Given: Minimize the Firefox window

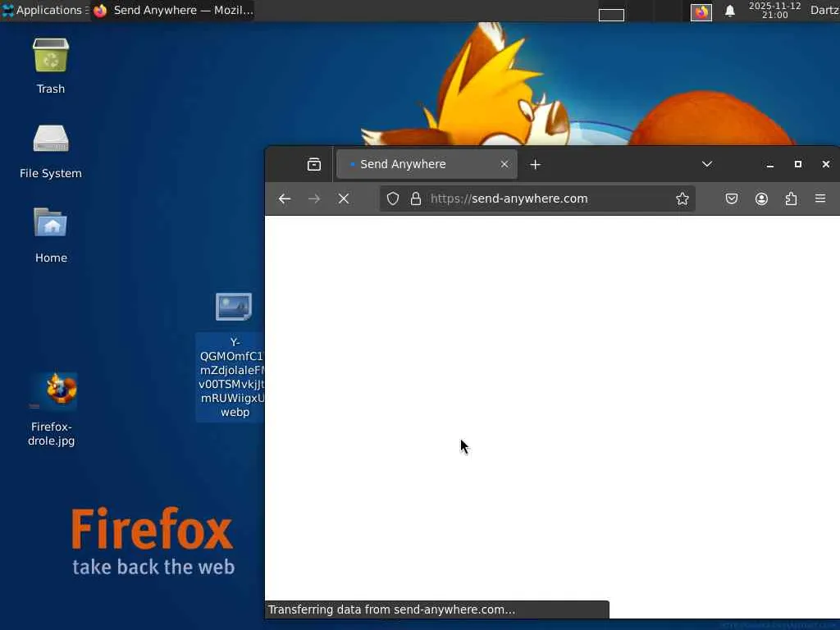Looking at the screenshot, I should pos(769,164).
